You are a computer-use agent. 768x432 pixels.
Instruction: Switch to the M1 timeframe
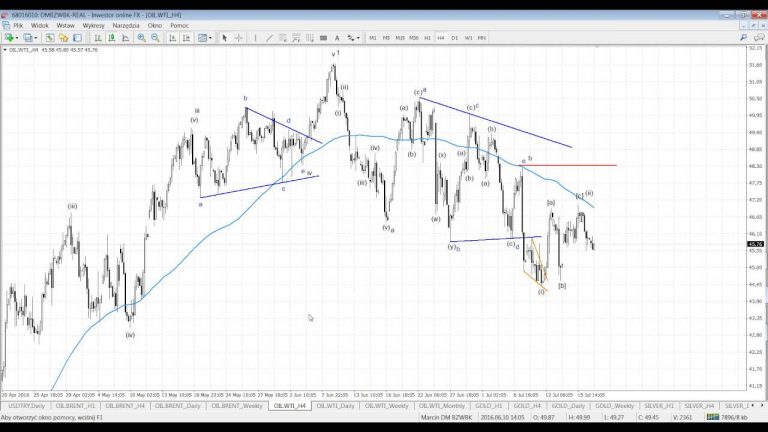[x=373, y=38]
